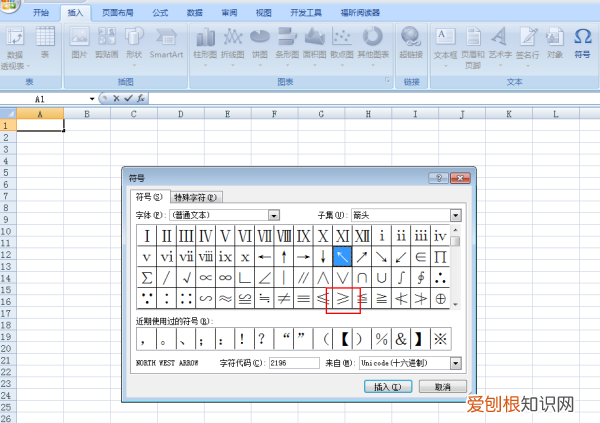Insert a Hyperlink (超链接)

(411, 43)
